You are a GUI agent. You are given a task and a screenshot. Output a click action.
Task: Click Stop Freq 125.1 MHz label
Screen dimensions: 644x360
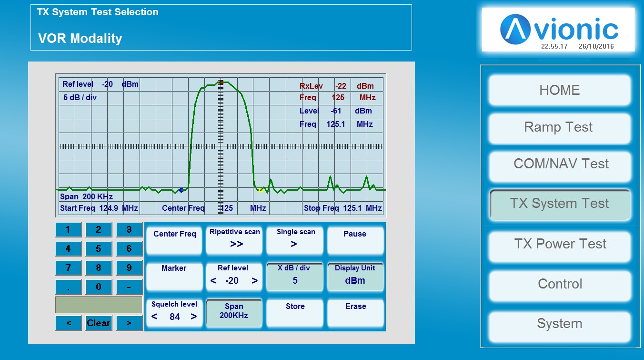tap(343, 208)
